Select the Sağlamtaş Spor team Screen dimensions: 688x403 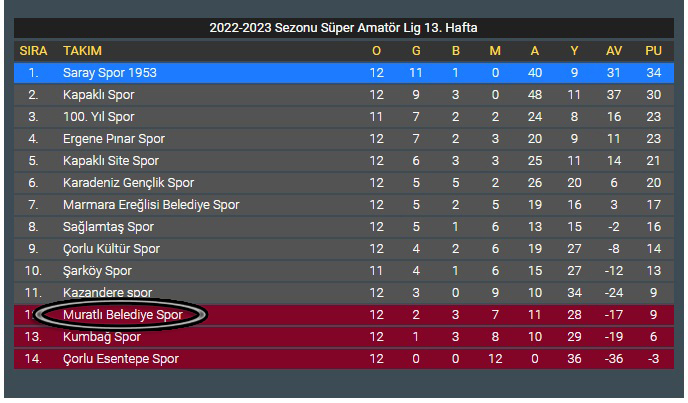[108, 227]
